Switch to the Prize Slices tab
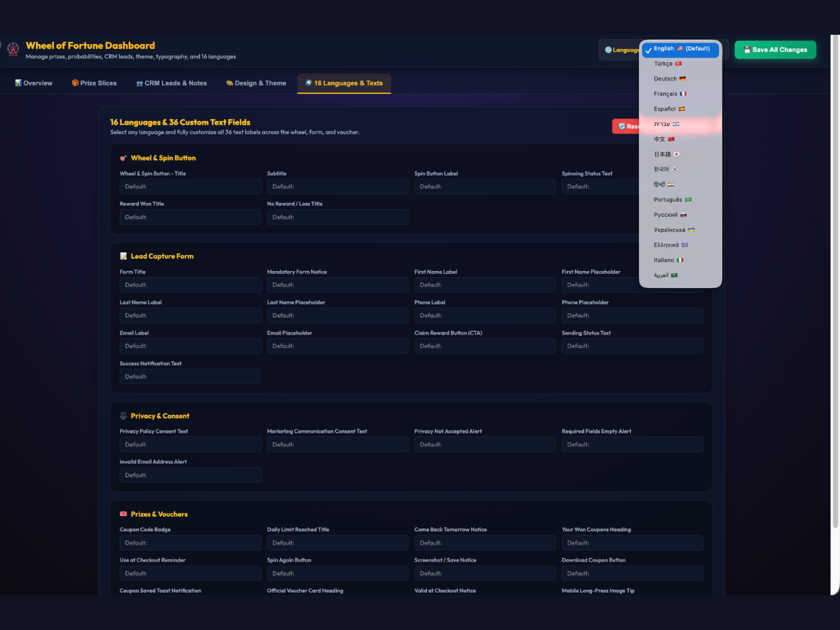840x630 pixels. tap(94, 83)
